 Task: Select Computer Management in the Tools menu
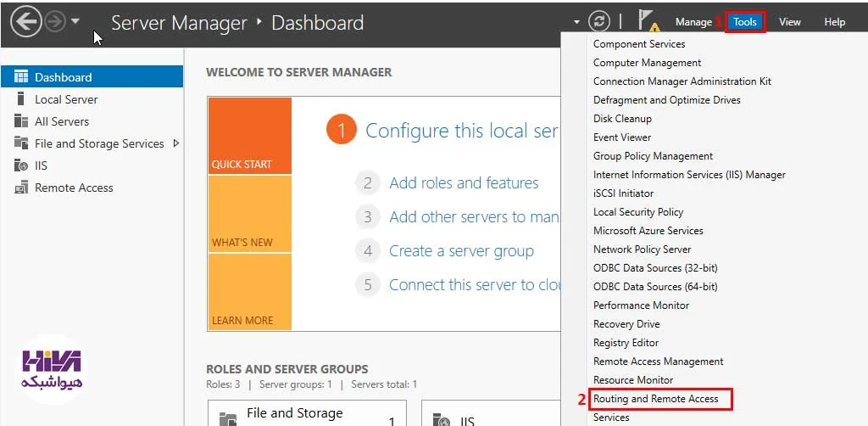pos(647,63)
